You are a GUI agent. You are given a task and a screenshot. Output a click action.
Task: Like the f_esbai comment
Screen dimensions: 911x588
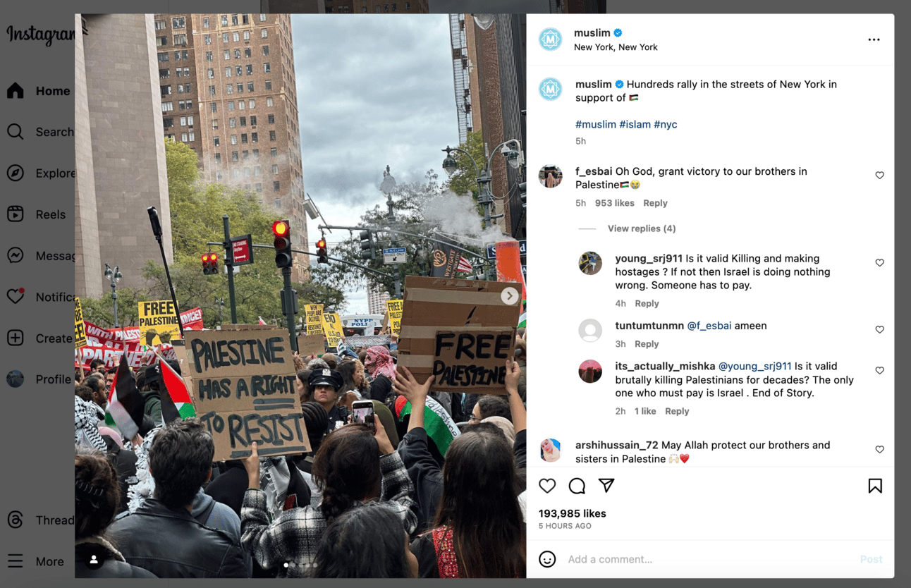(879, 176)
